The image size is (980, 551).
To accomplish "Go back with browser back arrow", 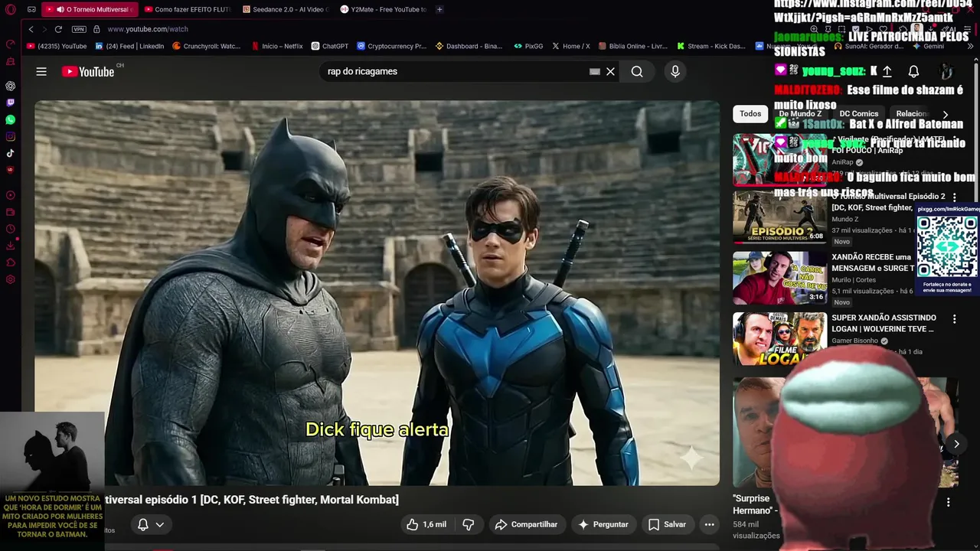I will coord(31,29).
